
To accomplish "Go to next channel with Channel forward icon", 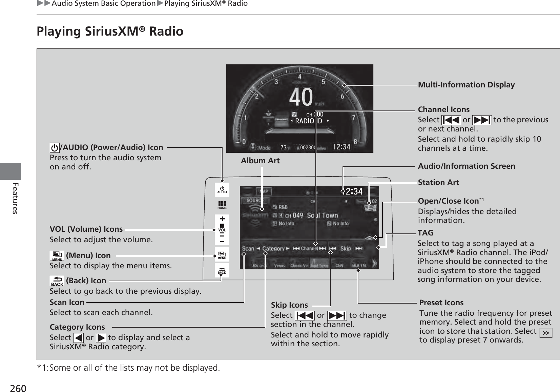I will [323, 248].
